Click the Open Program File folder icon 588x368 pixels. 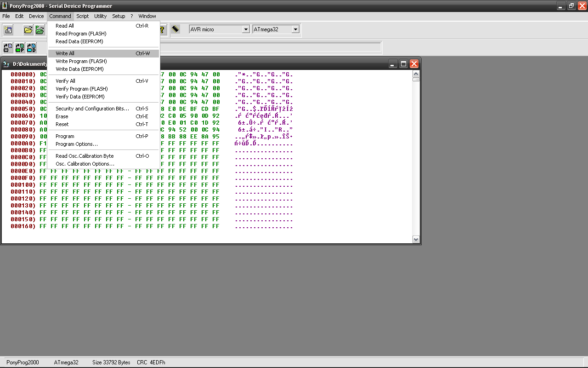[40, 30]
